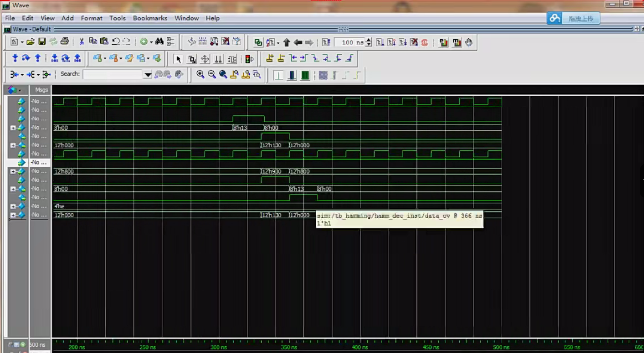The image size is (644, 353).
Task: Expand the 4'he bus signal
Action: click(x=13, y=206)
